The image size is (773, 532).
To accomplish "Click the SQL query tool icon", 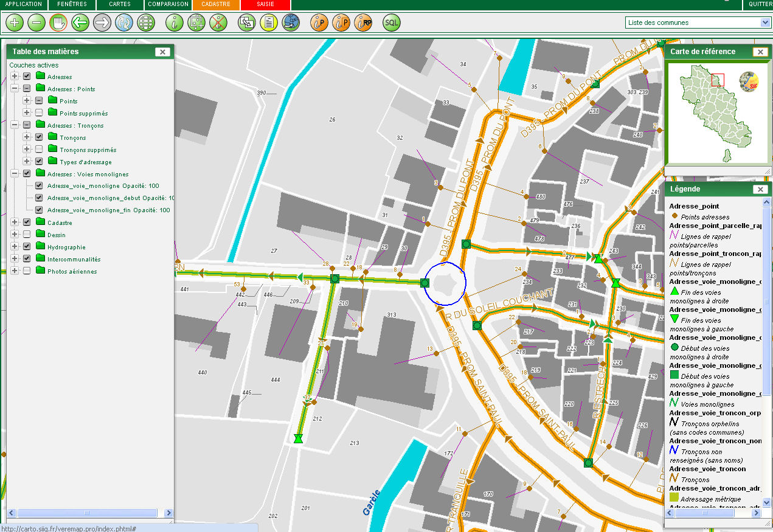I will (x=392, y=24).
